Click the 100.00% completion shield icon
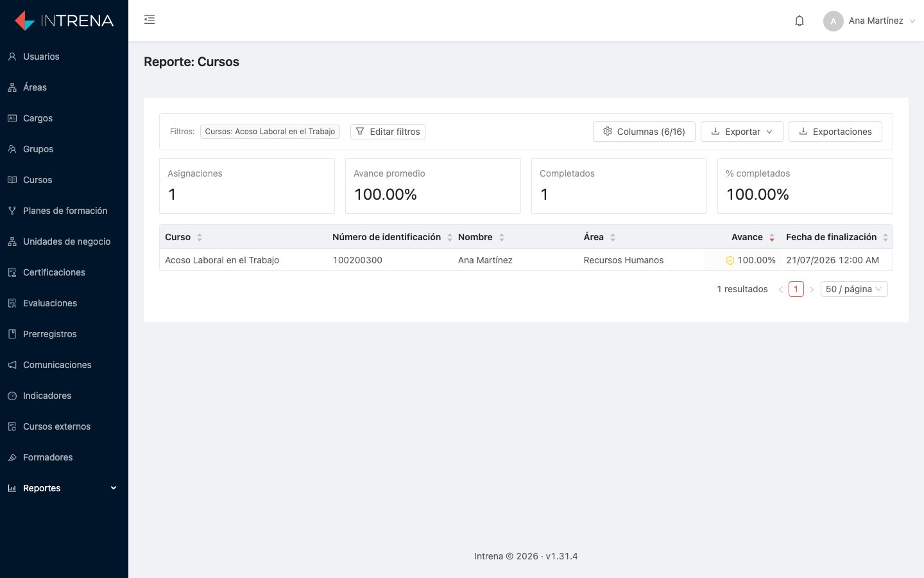The width and height of the screenshot is (924, 578). (x=730, y=261)
